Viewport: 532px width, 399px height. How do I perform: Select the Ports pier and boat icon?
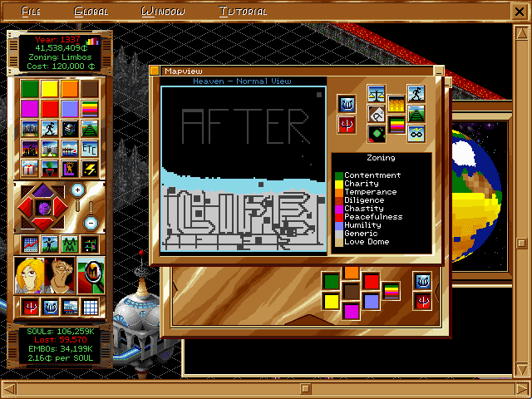[x=70, y=149]
